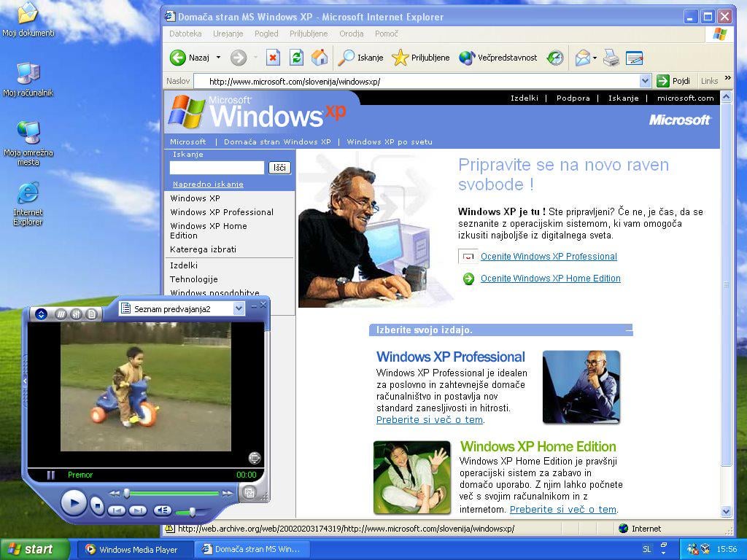The height and width of the screenshot is (560, 747).
Task: Mute the Media Player sound
Action: click(162, 510)
